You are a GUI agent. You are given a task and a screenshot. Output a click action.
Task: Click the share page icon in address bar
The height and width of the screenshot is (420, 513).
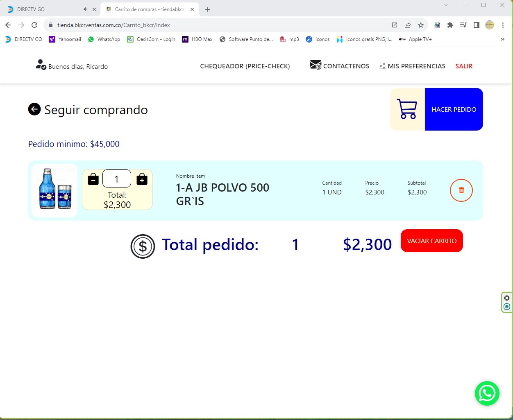pyautogui.click(x=408, y=25)
